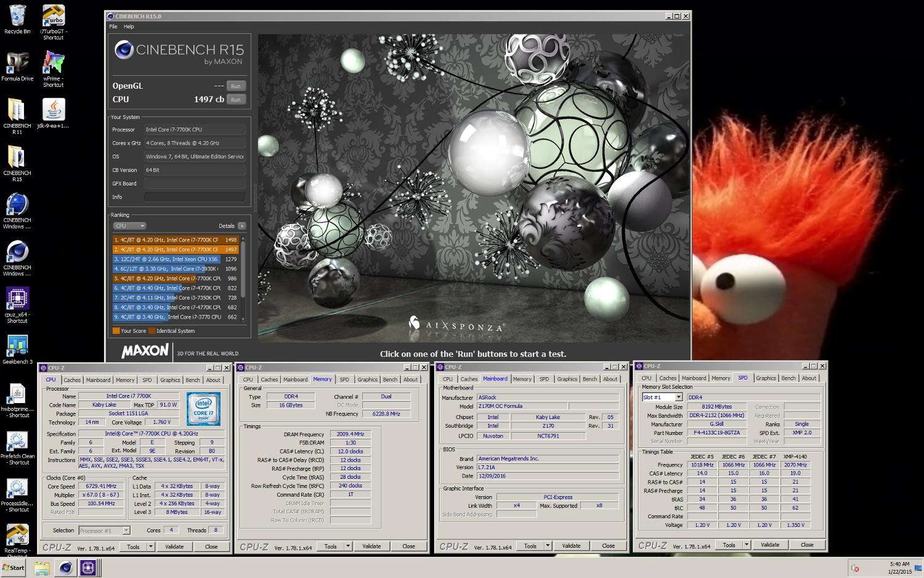This screenshot has width=924, height=578.
Task: Click Tools button in first CPU-Z window
Action: (133, 547)
